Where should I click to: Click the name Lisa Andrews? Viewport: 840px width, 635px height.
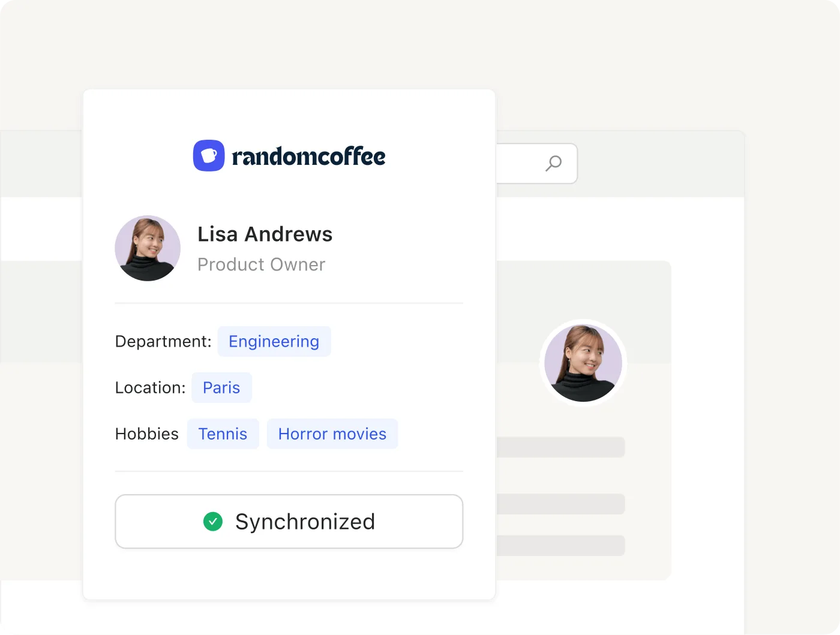[x=265, y=234]
